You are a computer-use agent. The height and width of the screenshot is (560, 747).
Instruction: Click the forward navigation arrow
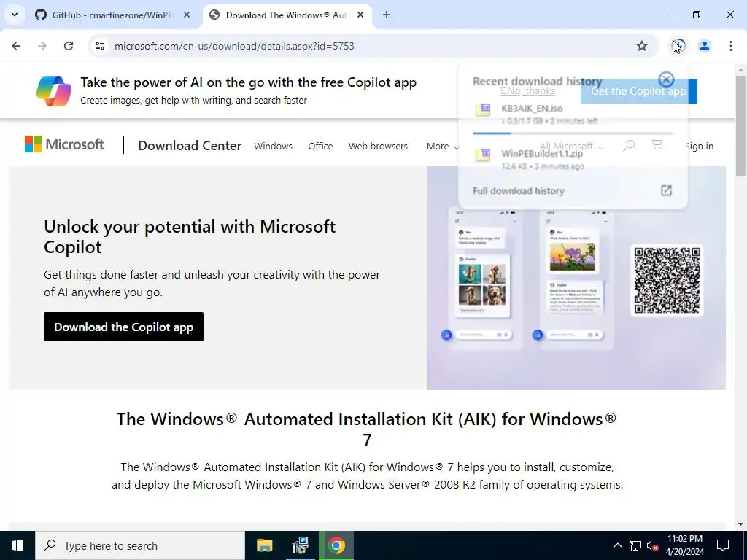42,46
